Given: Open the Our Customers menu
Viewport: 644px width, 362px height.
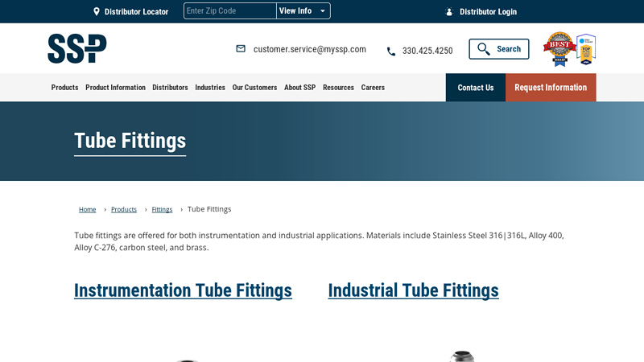Looking at the screenshot, I should pyautogui.click(x=254, y=88).
